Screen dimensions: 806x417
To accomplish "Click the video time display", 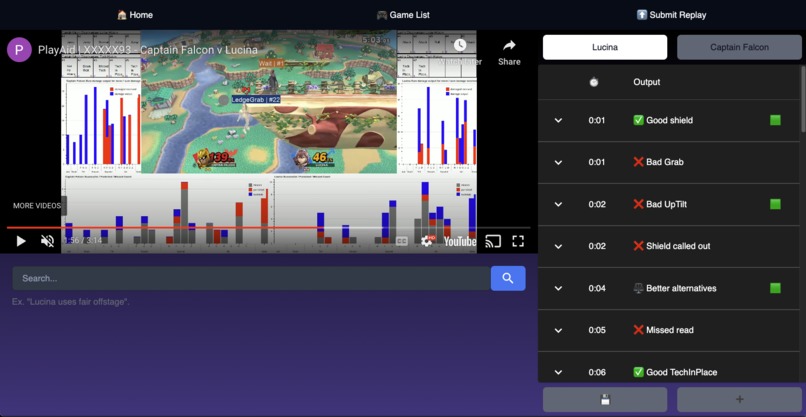I will (x=82, y=240).
